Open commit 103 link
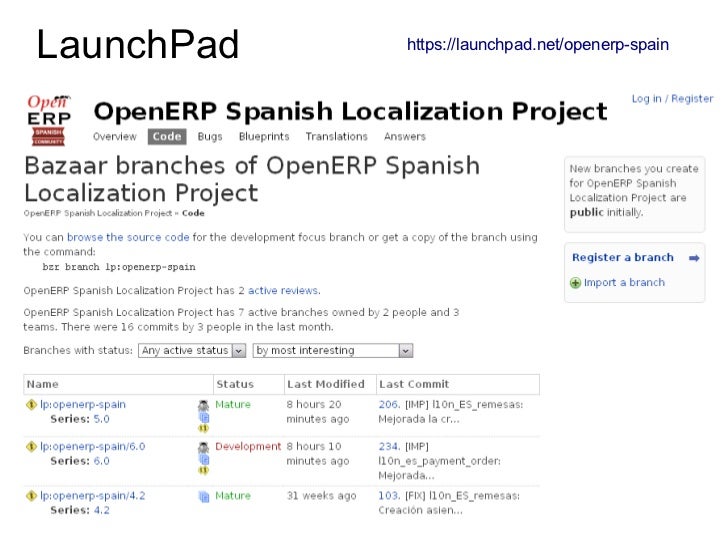Screen dimensions: 728x546 [389, 496]
